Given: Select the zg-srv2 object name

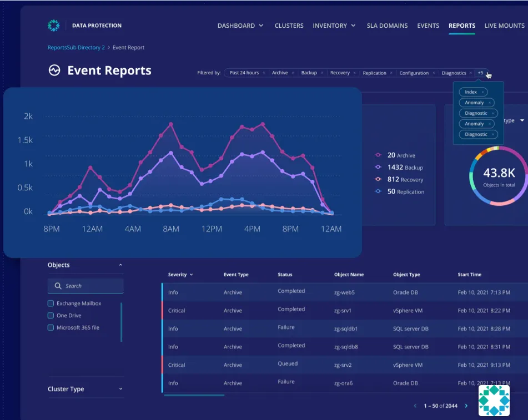Looking at the screenshot, I should coord(343,365).
